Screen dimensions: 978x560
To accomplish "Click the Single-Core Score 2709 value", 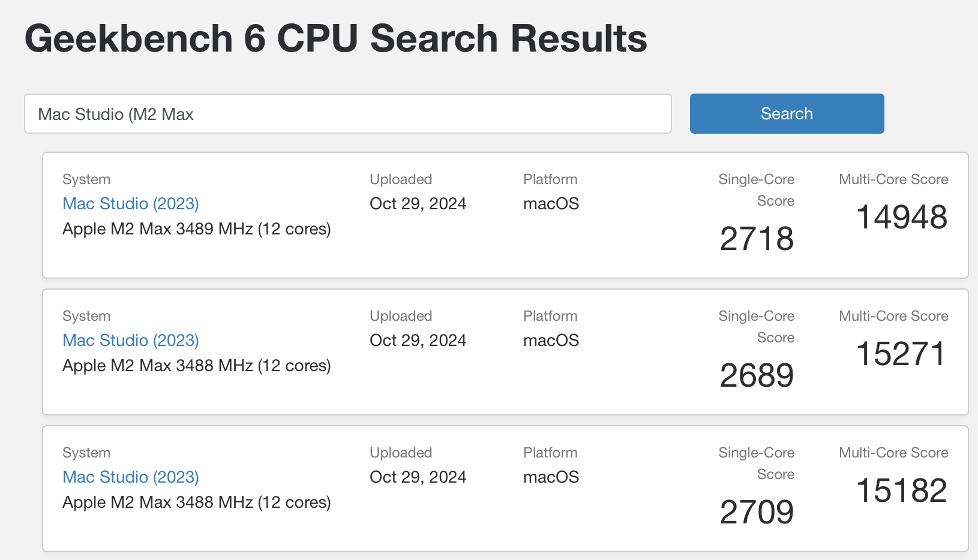I will click(757, 512).
